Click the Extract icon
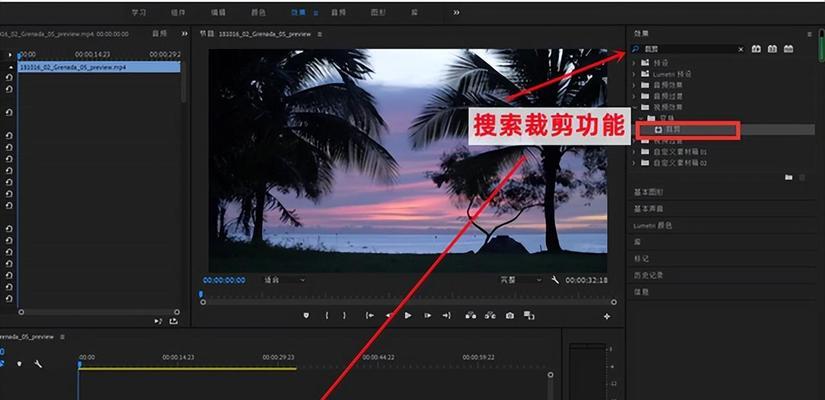Image resolution: width=825 pixels, height=400 pixels. (490, 315)
